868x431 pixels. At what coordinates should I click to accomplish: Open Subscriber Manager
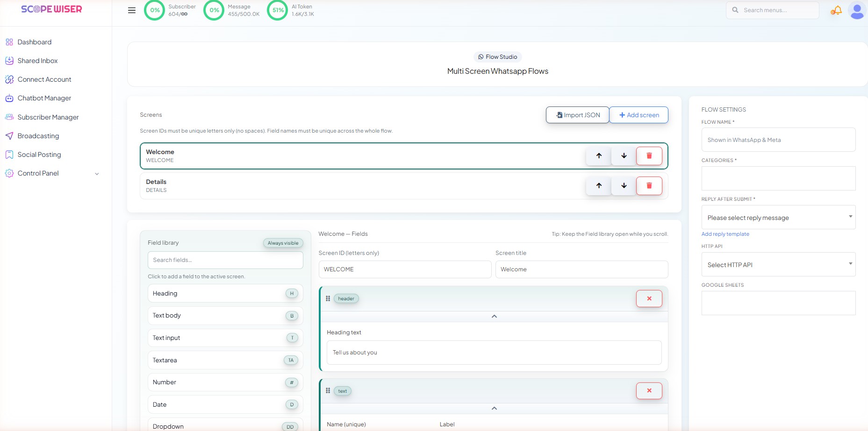pos(48,117)
